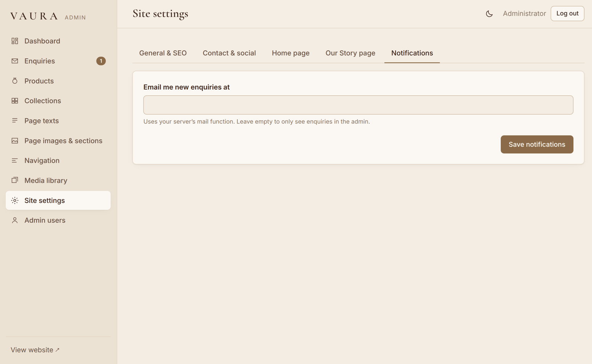
Task: Open Page texts in sidebar
Action: pos(58,121)
